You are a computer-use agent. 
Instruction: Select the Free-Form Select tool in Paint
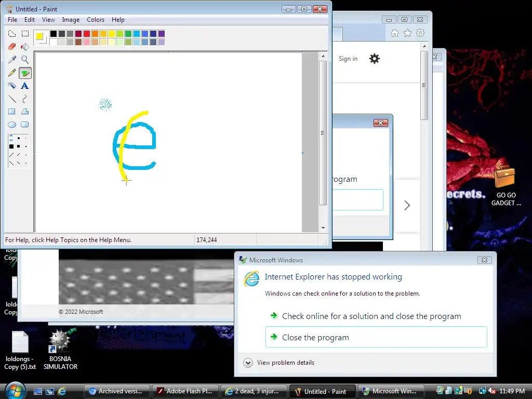(12, 34)
